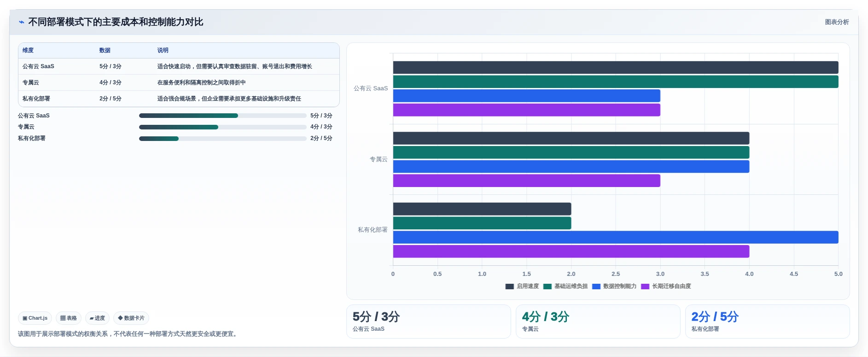Click the 说明 column header

[x=163, y=50]
